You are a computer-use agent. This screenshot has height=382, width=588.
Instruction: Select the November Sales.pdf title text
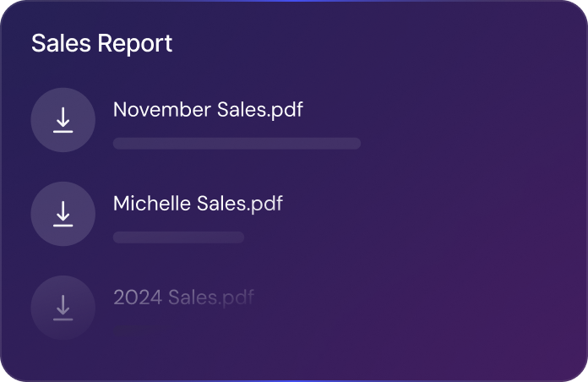pos(208,110)
